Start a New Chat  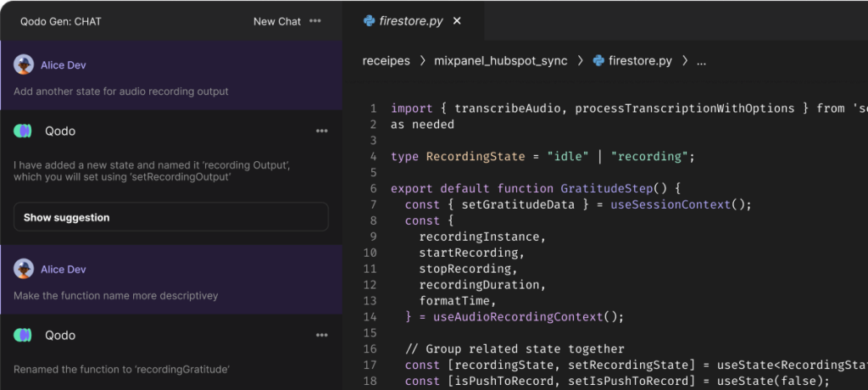pyautogui.click(x=277, y=21)
